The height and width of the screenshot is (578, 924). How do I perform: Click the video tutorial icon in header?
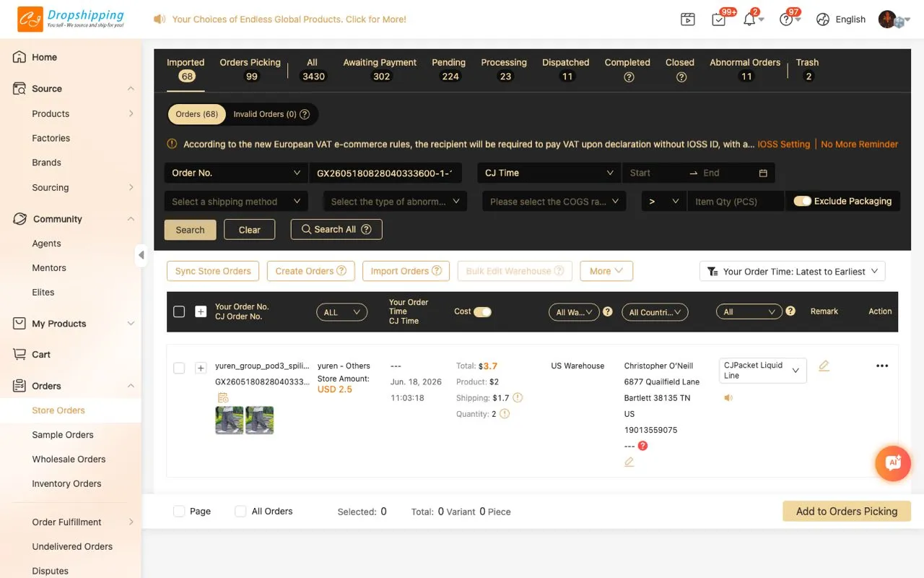687,20
